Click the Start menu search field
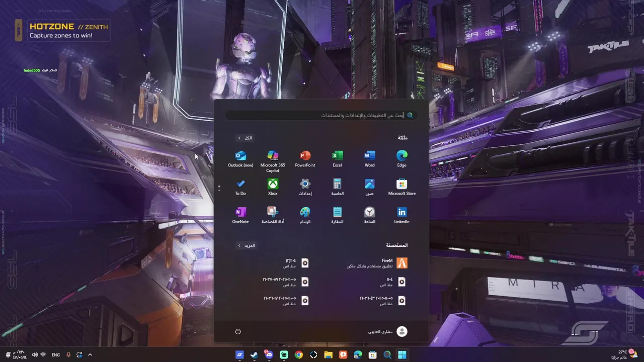Viewport: 644px width, 362px height. point(321,115)
